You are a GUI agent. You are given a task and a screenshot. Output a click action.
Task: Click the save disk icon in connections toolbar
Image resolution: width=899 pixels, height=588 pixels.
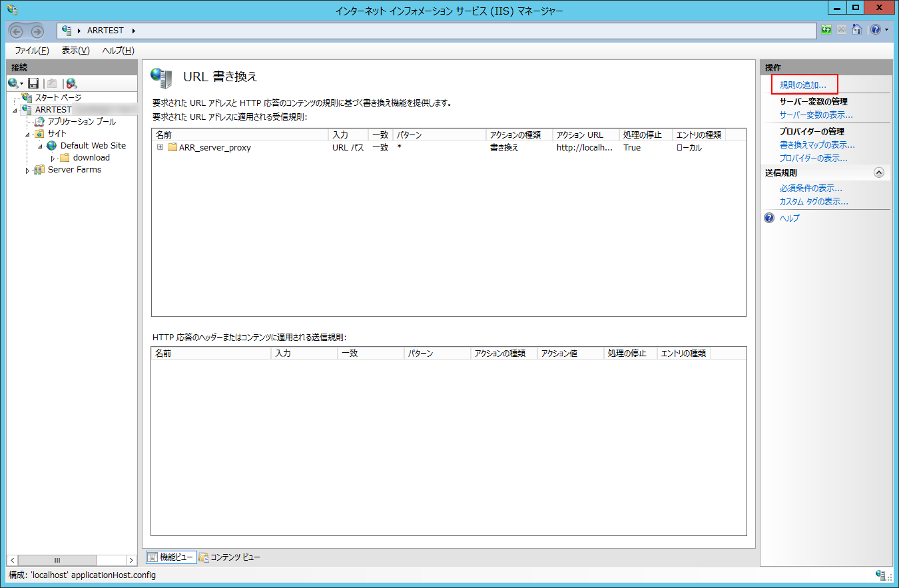point(33,83)
